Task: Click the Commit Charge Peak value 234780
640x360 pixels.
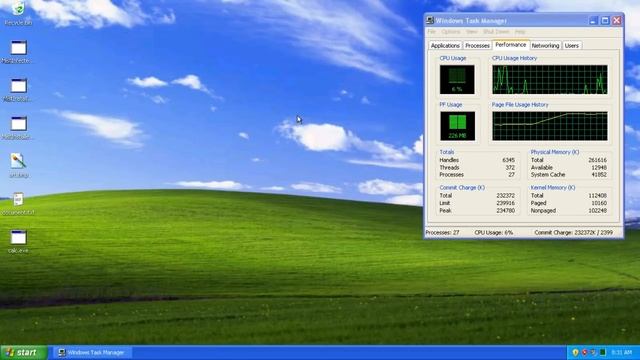Action: click(506, 211)
